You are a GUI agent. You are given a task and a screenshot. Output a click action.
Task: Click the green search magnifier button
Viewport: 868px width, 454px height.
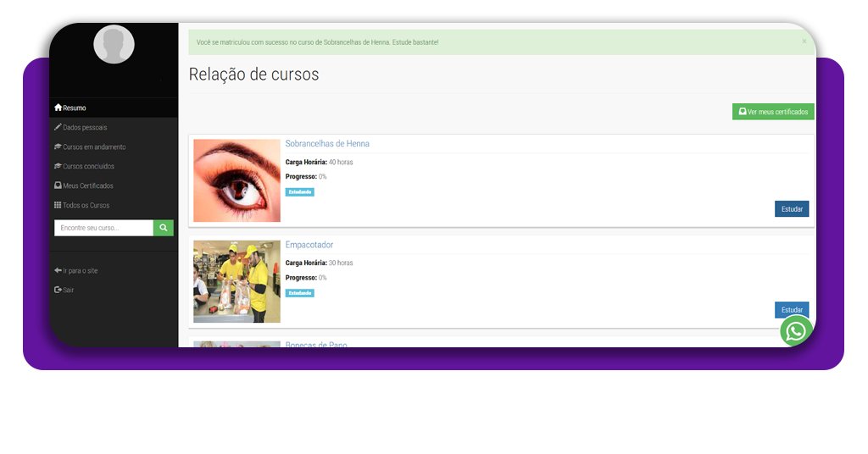[164, 228]
